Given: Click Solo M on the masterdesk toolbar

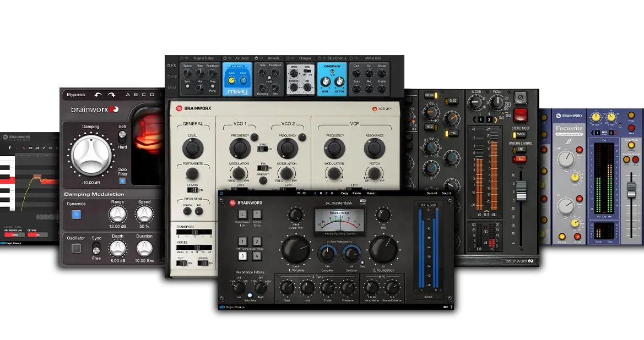Looking at the screenshot, I should pos(431,193).
